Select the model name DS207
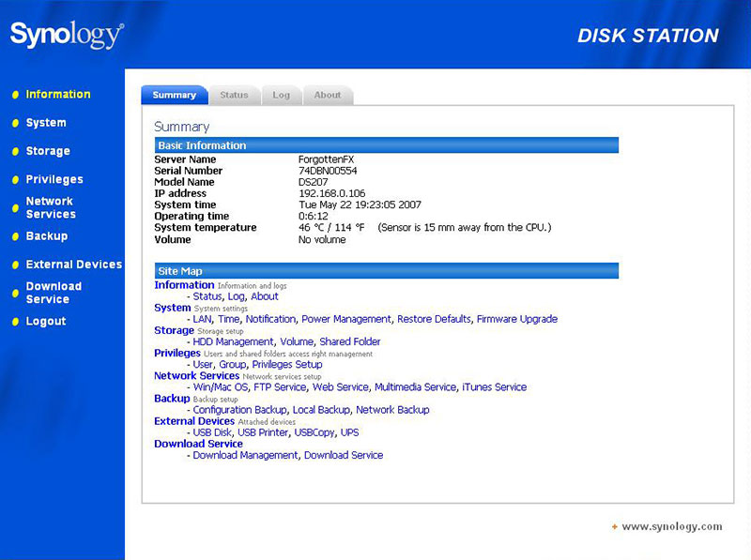This screenshot has height=560, width=751. (x=314, y=182)
